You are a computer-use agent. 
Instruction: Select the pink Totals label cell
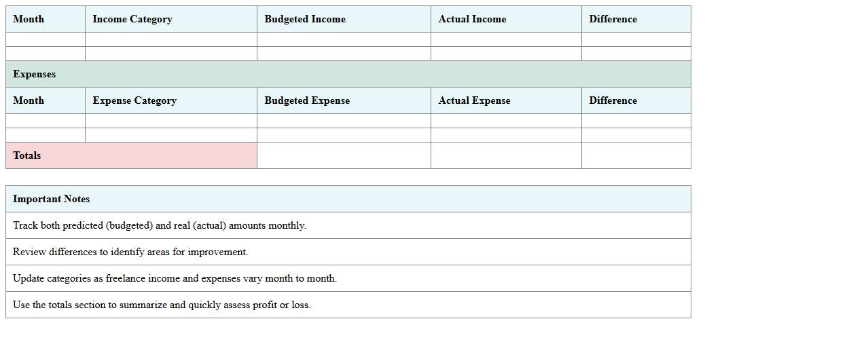[x=131, y=155]
